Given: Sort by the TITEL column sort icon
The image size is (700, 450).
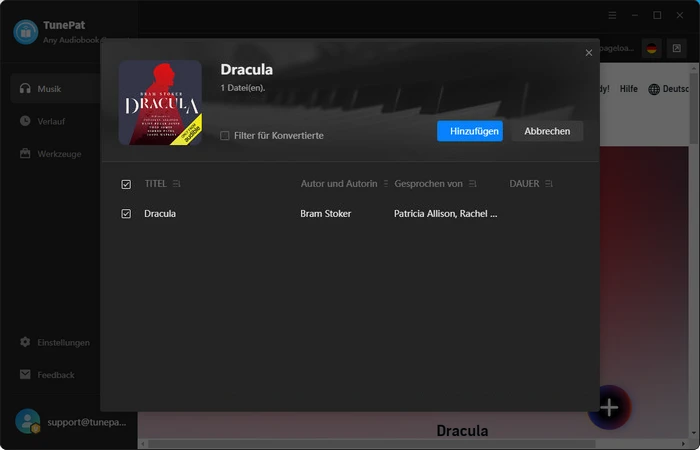Looking at the screenshot, I should pyautogui.click(x=177, y=183).
